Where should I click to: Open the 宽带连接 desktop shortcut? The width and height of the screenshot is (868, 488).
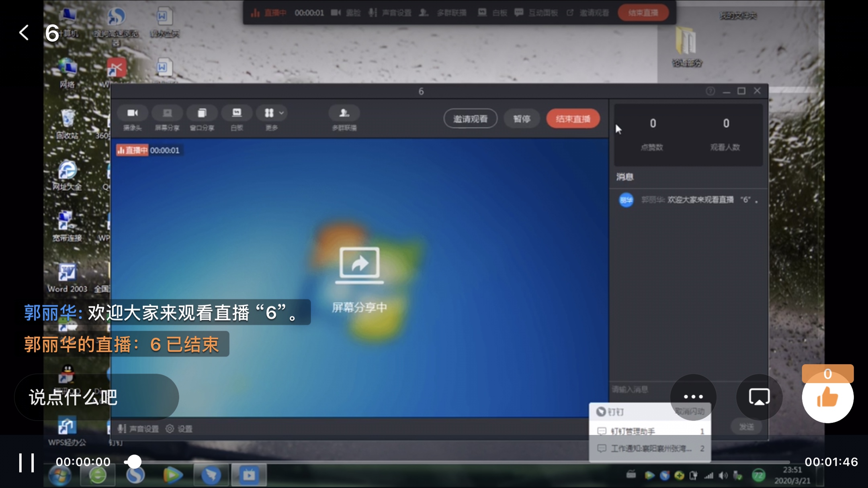(67, 227)
